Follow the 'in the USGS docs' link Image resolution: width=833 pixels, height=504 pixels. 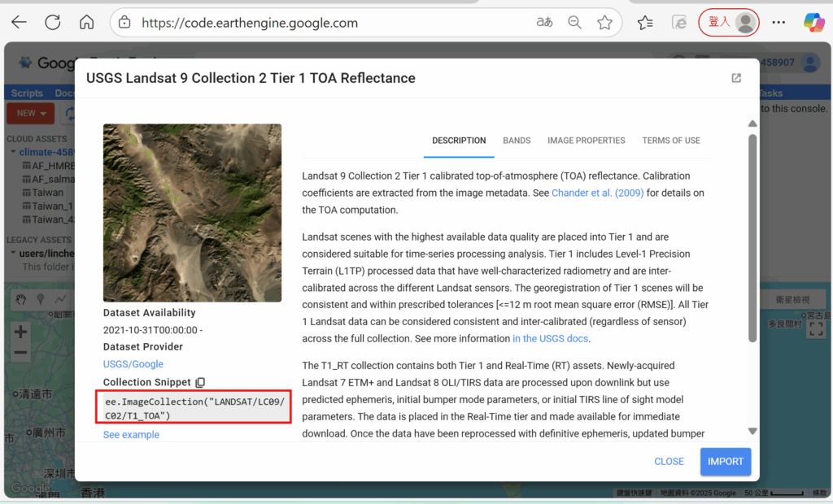(550, 339)
